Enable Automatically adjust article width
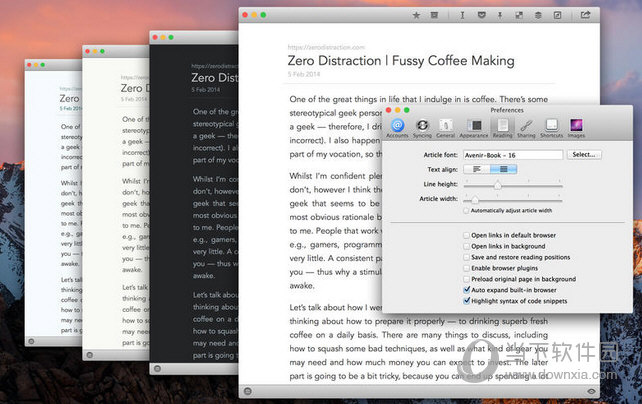Screen dimensions: 642x404 pyautogui.click(x=466, y=210)
